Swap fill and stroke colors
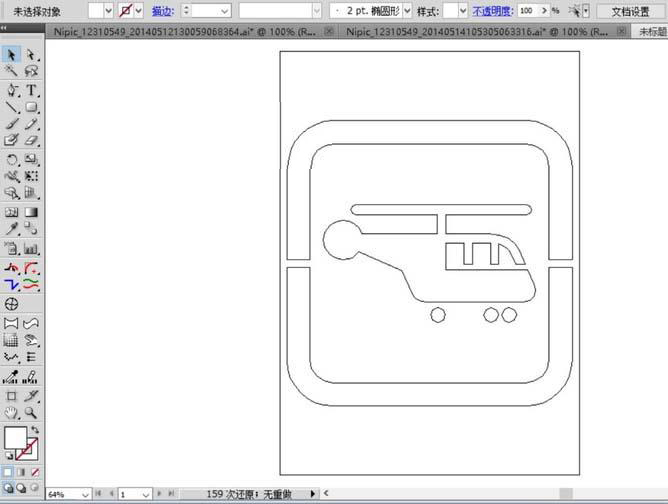This screenshot has height=504, width=668. pyautogui.click(x=35, y=430)
